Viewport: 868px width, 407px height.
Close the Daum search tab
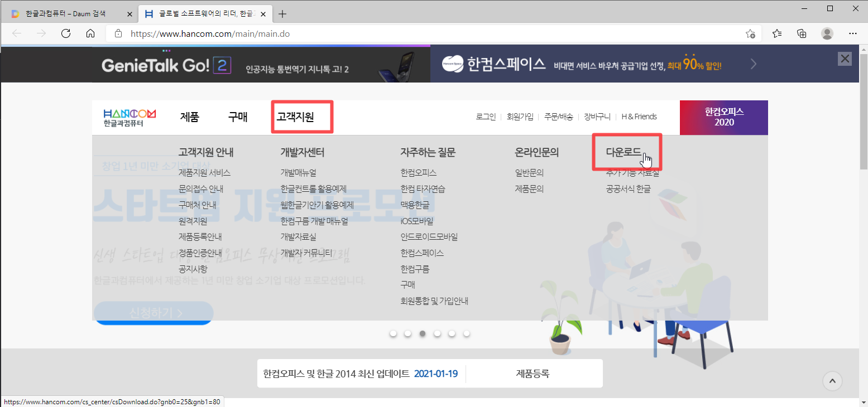[130, 13]
